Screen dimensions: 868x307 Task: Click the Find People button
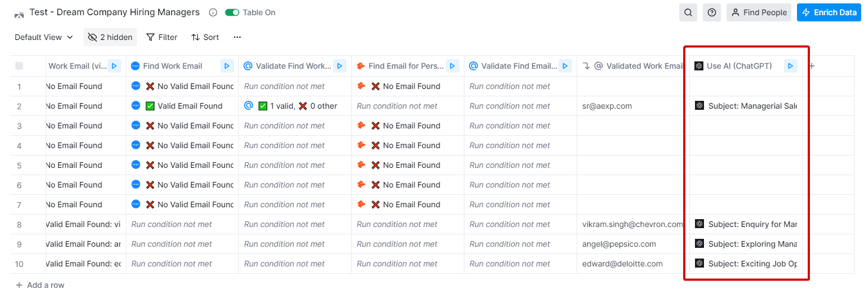759,12
